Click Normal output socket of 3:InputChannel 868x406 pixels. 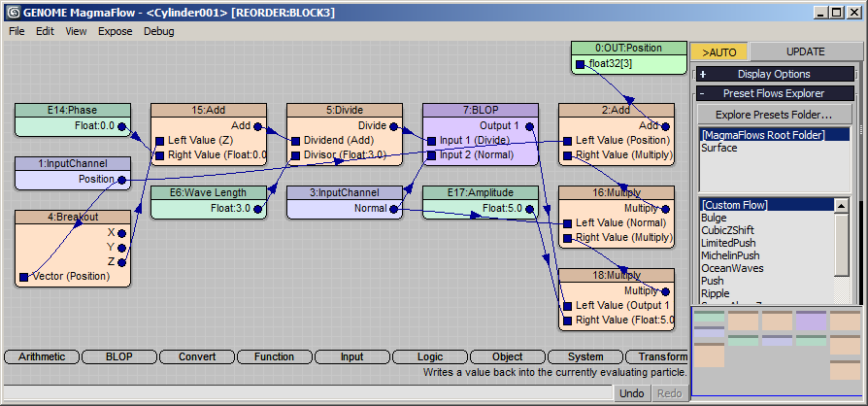(393, 210)
